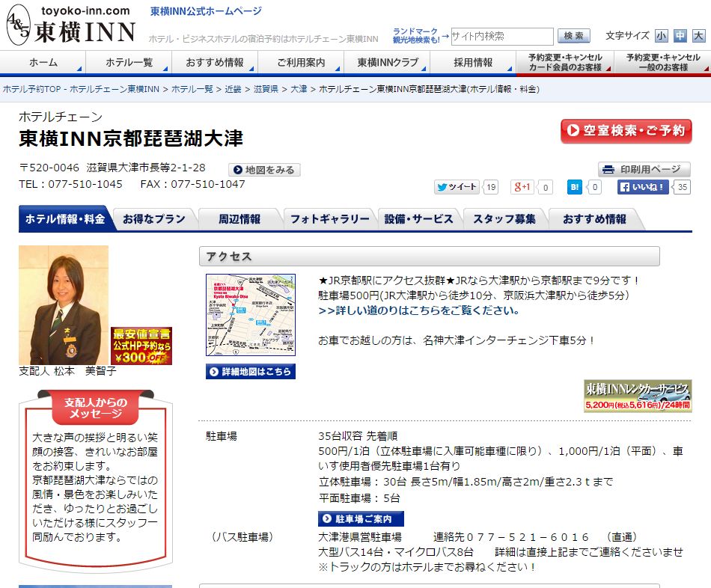Click the 滋賀県 breadcrumb link
Image resolution: width=711 pixels, height=588 pixels.
pyautogui.click(x=266, y=89)
